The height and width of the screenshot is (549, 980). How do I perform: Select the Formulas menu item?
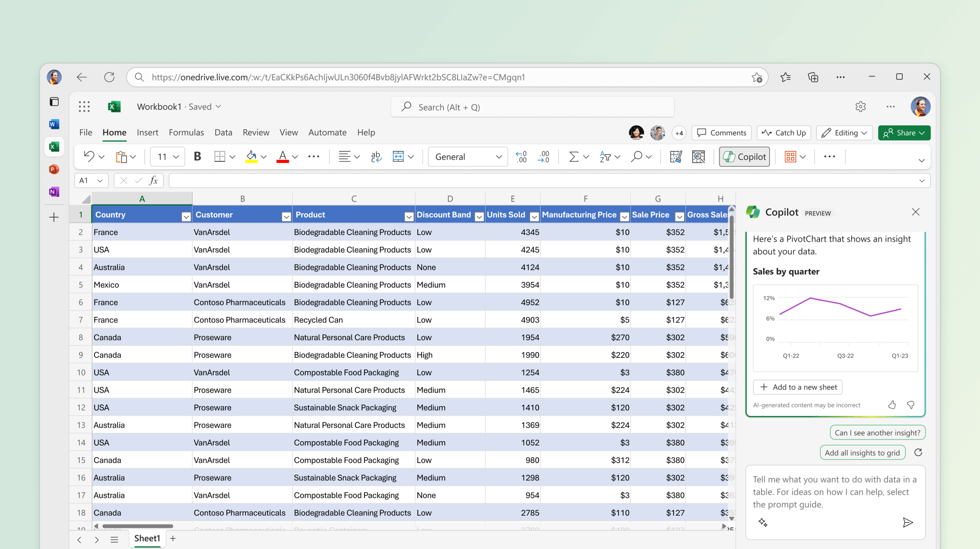pyautogui.click(x=186, y=132)
